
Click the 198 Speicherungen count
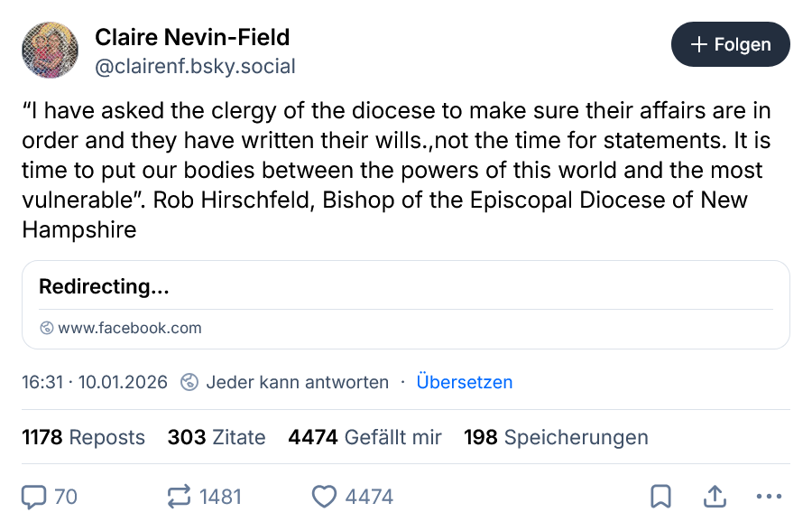point(556,437)
